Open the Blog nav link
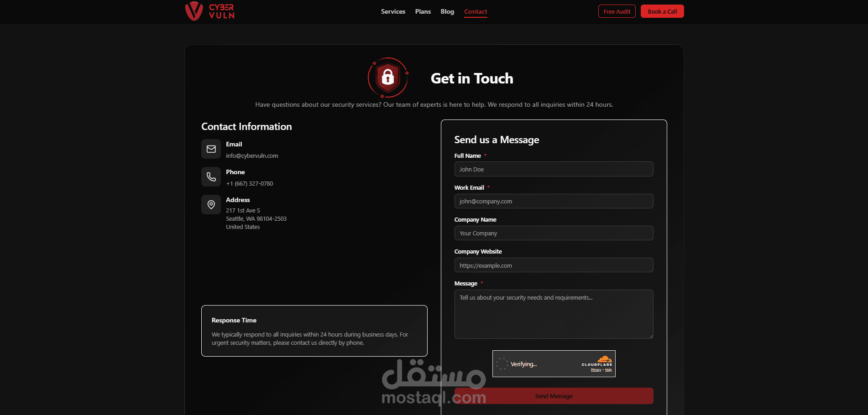 [447, 11]
